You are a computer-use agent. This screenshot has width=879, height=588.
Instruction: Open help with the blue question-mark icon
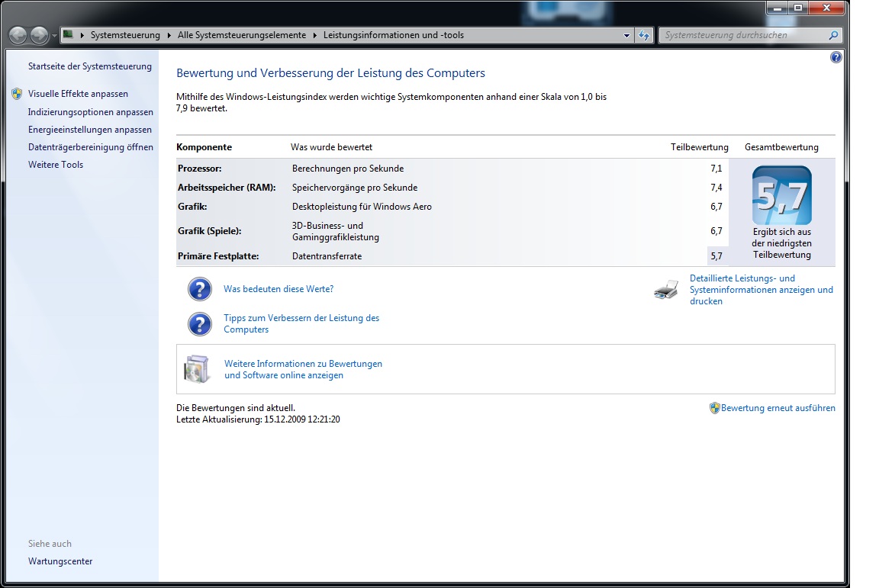836,57
